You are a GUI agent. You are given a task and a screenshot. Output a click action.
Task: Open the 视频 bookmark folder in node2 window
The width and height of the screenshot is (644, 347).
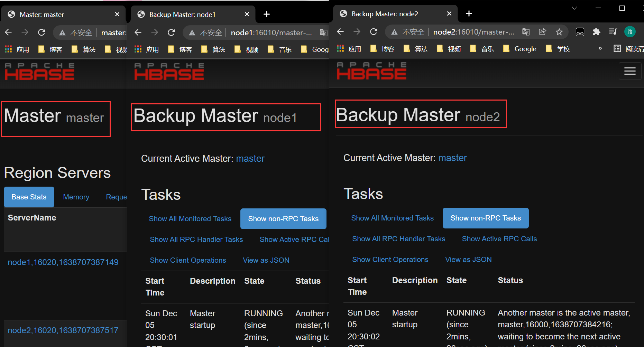pyautogui.click(x=449, y=49)
